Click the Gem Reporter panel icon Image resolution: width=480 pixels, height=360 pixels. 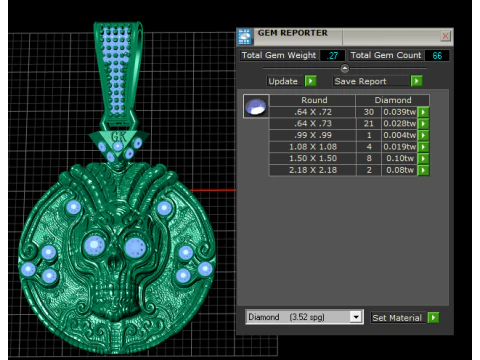(245, 37)
